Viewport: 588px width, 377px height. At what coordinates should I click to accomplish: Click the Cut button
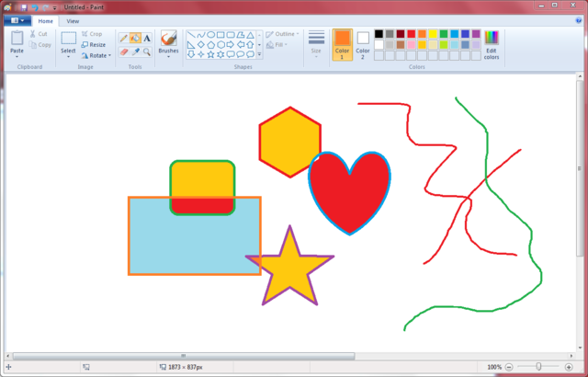tap(39, 34)
